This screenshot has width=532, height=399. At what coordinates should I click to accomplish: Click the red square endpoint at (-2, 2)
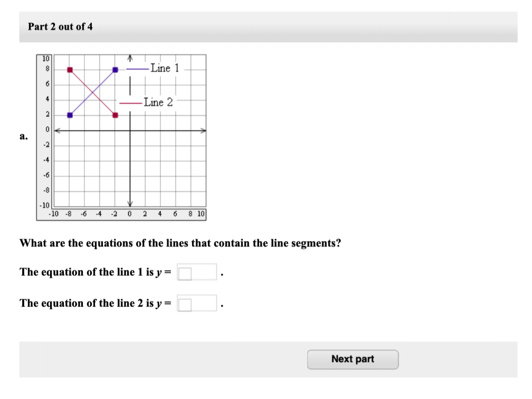click(x=115, y=115)
